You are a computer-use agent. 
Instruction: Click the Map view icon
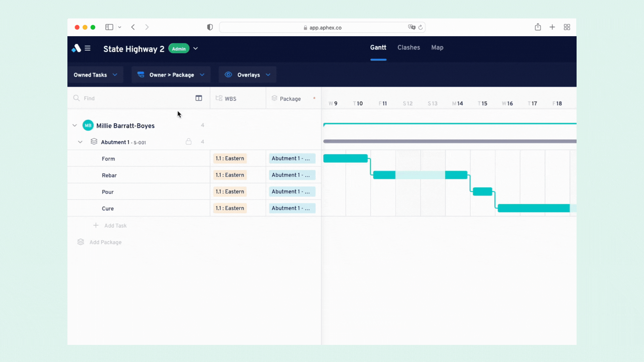click(437, 47)
